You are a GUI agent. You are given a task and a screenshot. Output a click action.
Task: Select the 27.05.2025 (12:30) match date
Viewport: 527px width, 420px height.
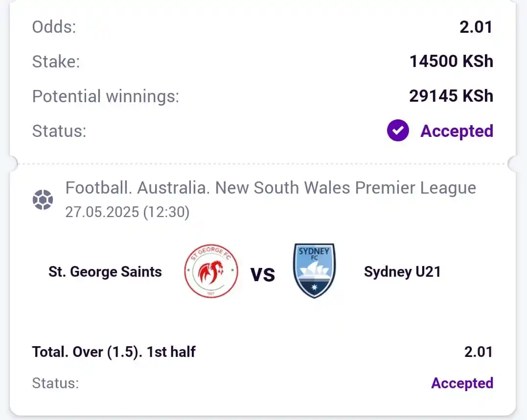127,212
